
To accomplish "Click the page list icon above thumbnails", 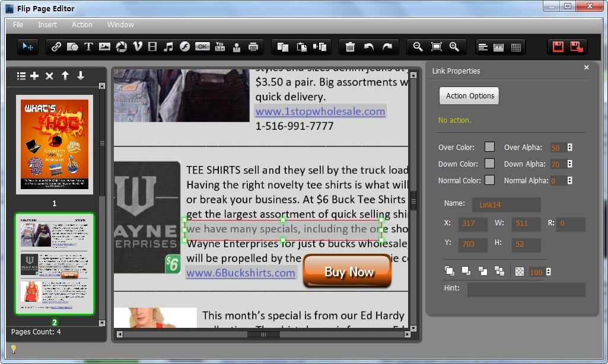I will point(21,76).
